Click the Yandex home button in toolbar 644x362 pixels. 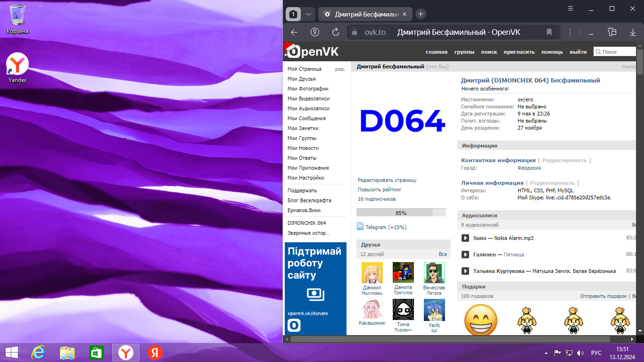click(315, 32)
